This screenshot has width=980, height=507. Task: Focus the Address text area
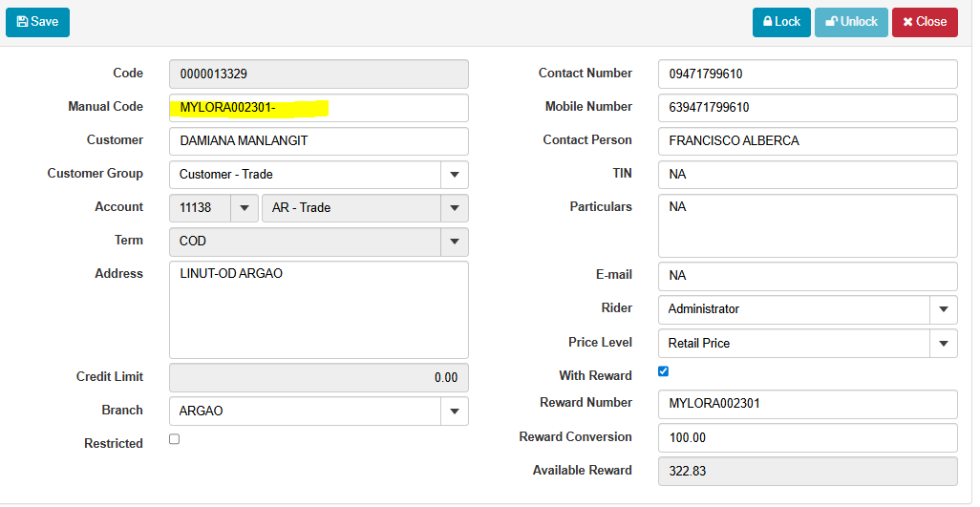tap(318, 310)
